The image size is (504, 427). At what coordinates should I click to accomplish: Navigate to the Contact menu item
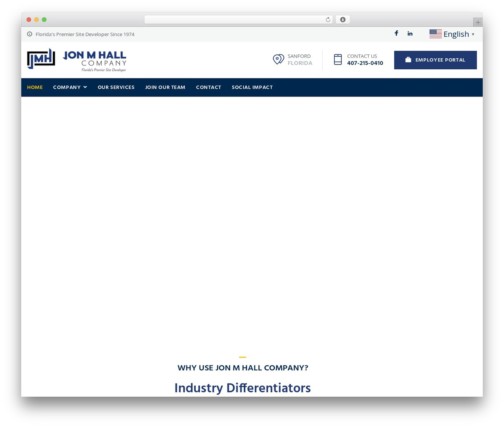(x=209, y=87)
